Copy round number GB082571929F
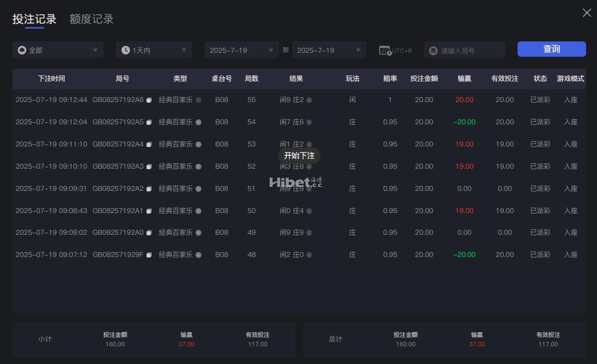The height and width of the screenshot is (364, 597). pyautogui.click(x=149, y=255)
